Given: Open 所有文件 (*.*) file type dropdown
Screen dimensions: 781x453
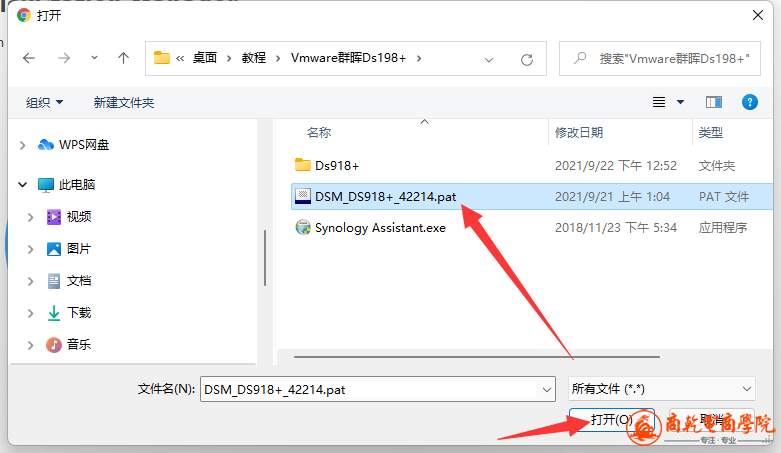Looking at the screenshot, I should pyautogui.click(x=661, y=389).
